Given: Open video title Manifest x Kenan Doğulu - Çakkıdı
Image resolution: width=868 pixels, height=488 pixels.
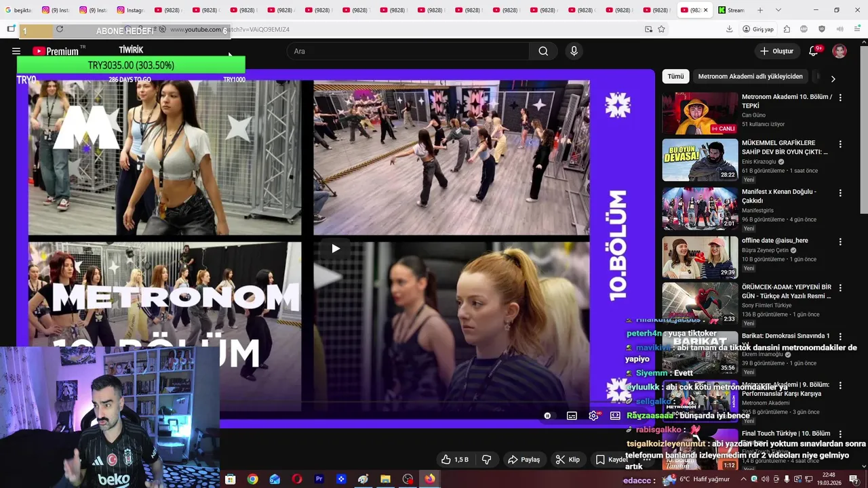Looking at the screenshot, I should 778,196.
